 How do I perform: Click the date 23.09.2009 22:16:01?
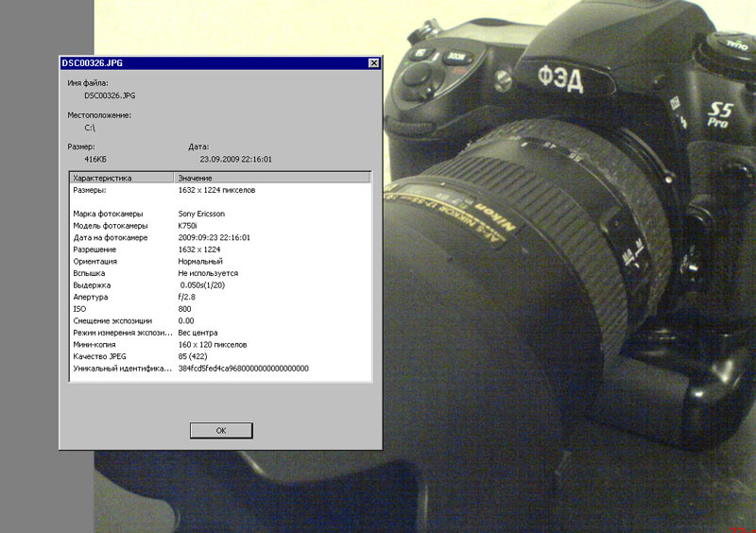pos(235,159)
